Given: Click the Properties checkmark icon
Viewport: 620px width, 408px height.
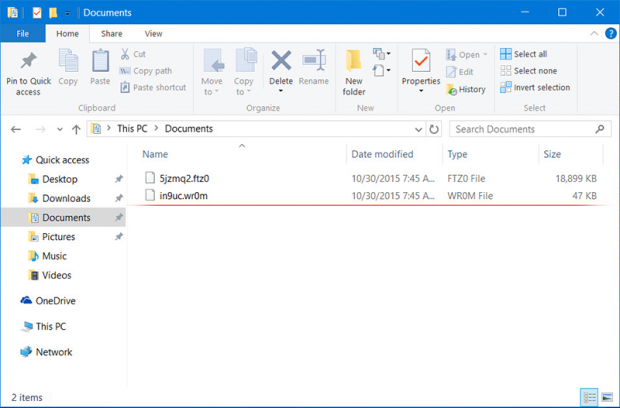Looking at the screenshot, I should 421,60.
